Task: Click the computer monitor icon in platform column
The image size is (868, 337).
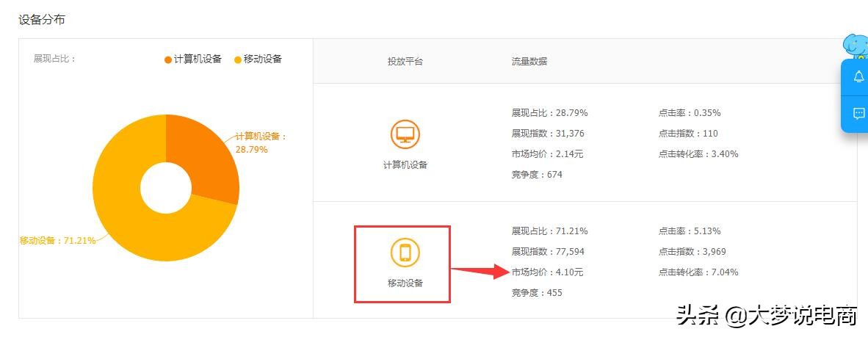Action: (x=405, y=135)
